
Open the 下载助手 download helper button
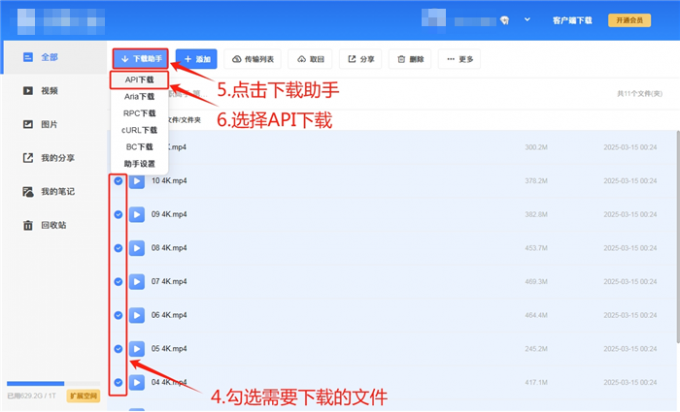pyautogui.click(x=141, y=59)
